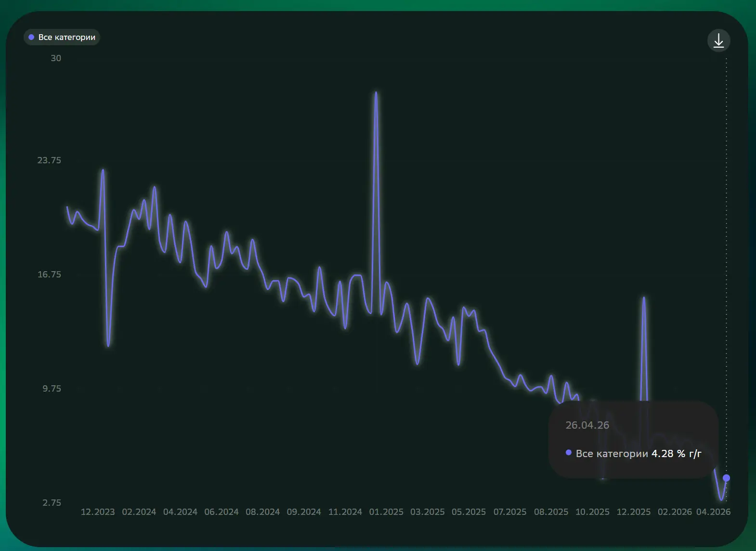Viewport: 756px width, 551px height.
Task: Click the 02.2026 x-axis label
Action: pos(675,512)
